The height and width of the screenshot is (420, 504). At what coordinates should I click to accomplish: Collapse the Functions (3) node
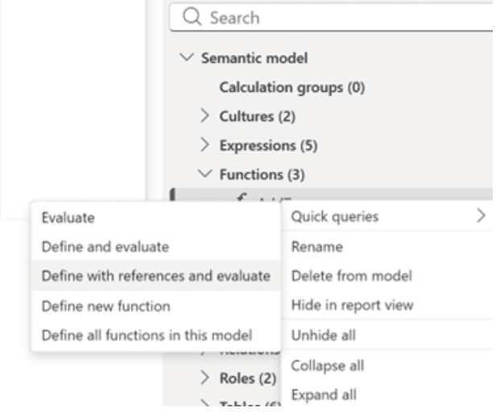pos(205,175)
